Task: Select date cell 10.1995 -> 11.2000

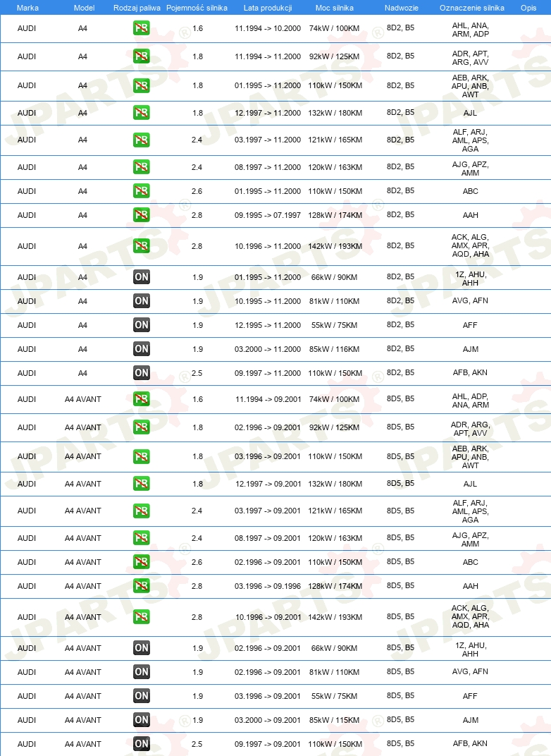Action: coord(268,301)
